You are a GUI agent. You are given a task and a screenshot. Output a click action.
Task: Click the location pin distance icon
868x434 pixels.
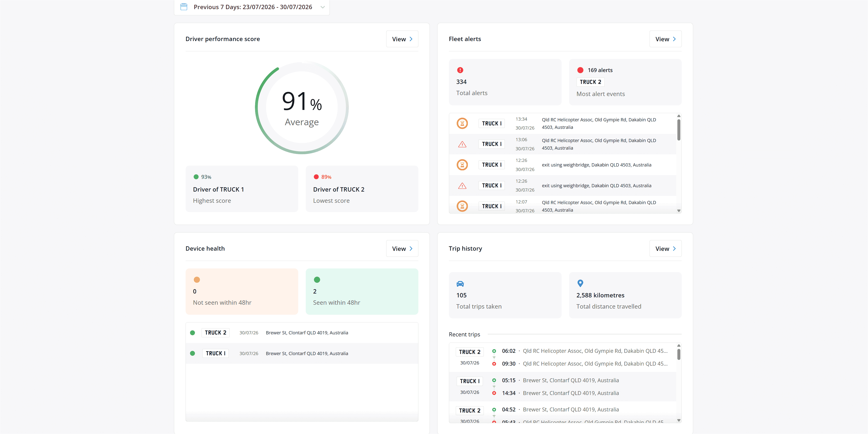point(580,283)
